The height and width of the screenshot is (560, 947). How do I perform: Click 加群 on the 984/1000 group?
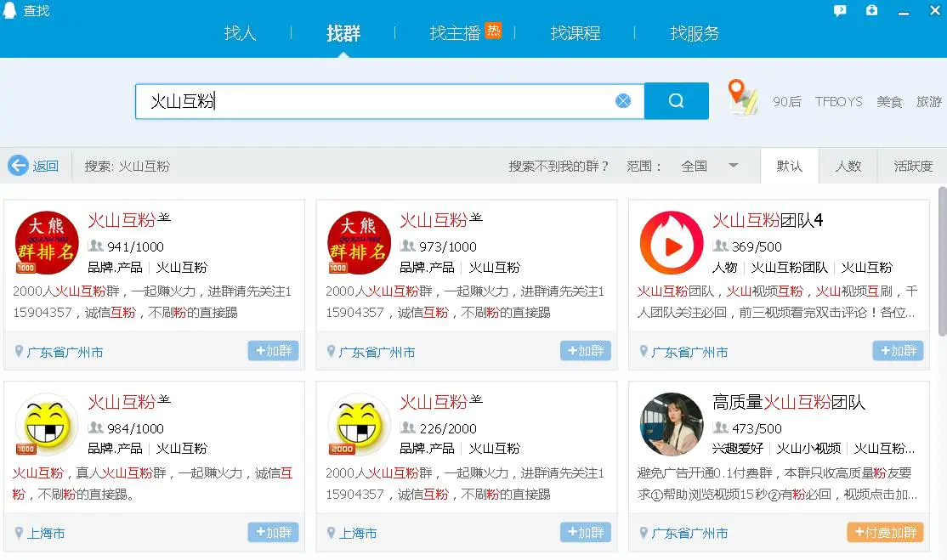coord(273,532)
